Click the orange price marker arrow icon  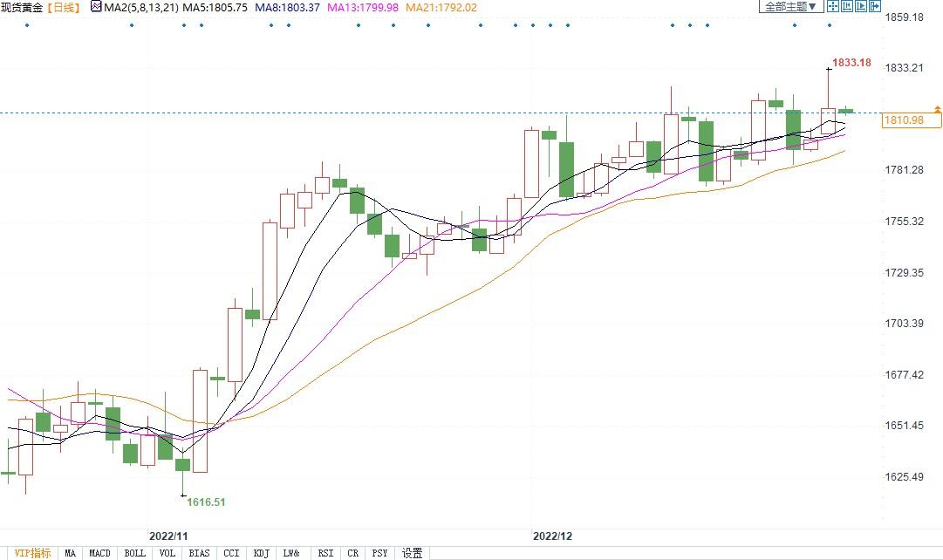(937, 109)
